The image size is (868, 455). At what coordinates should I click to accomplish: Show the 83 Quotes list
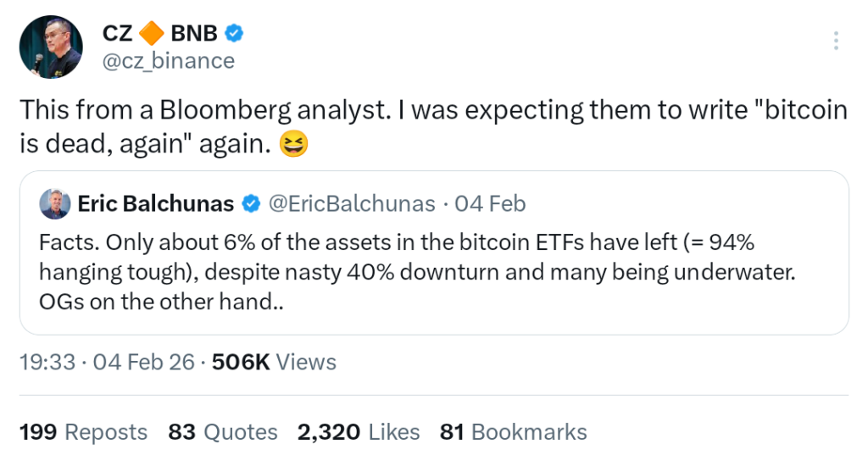tap(223, 431)
